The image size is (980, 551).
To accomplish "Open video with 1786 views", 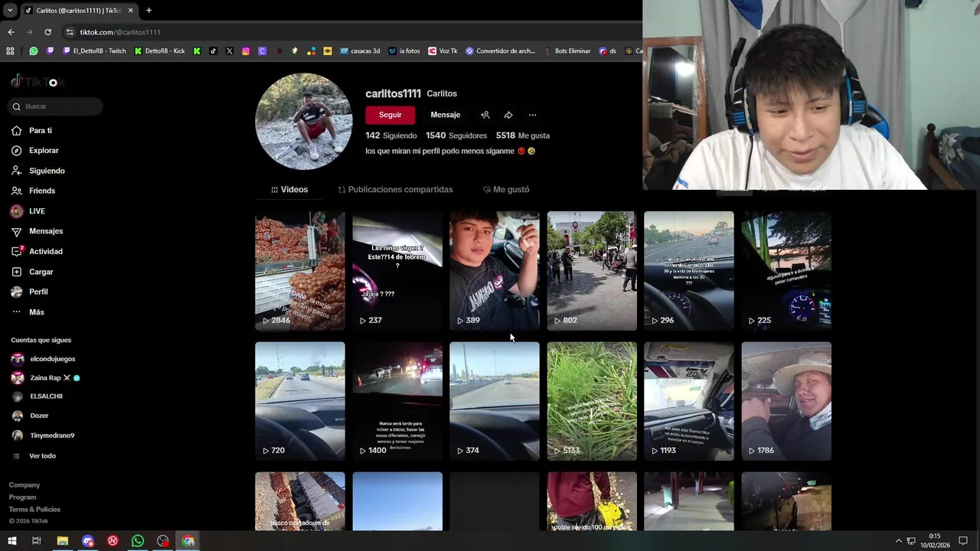I will coord(786,401).
